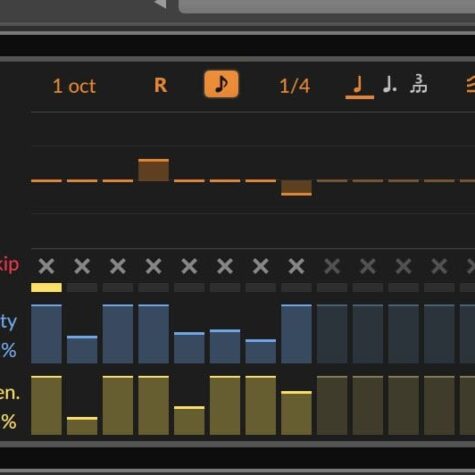Viewport: 475px width, 475px height.
Task: Toggle skip X for step 2
Action: pyautogui.click(x=82, y=266)
